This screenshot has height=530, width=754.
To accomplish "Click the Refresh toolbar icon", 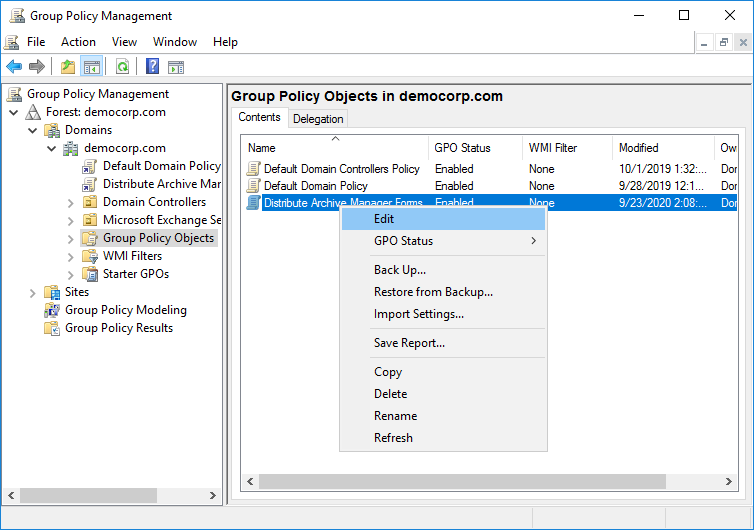I will point(122,67).
